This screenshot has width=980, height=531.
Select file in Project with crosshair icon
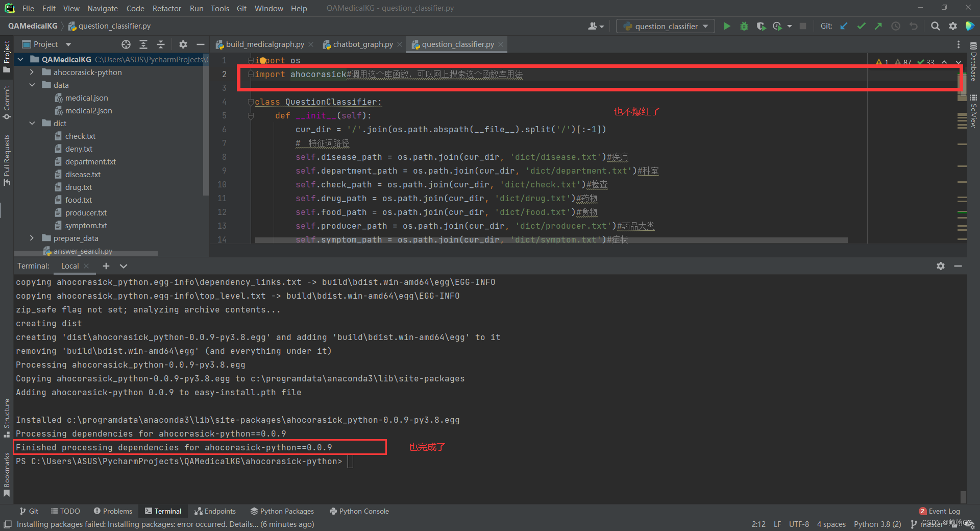126,44
